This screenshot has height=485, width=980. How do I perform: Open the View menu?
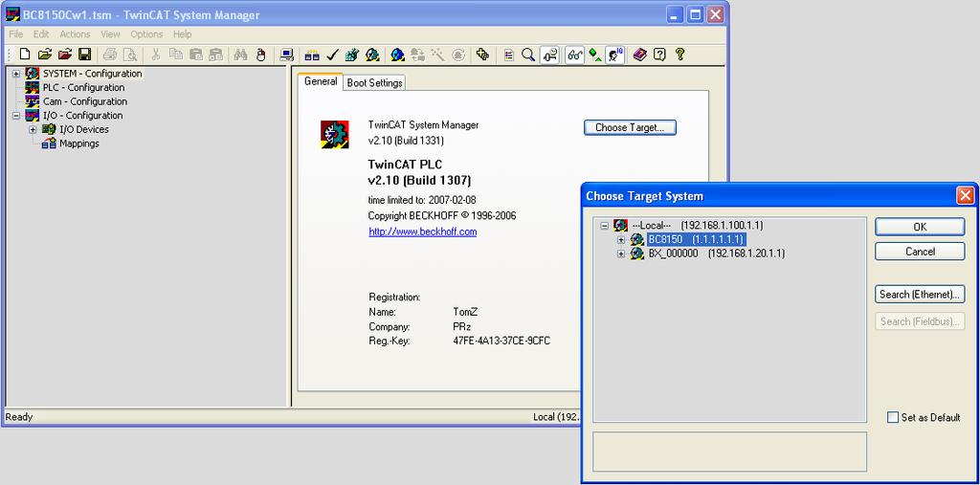point(111,34)
